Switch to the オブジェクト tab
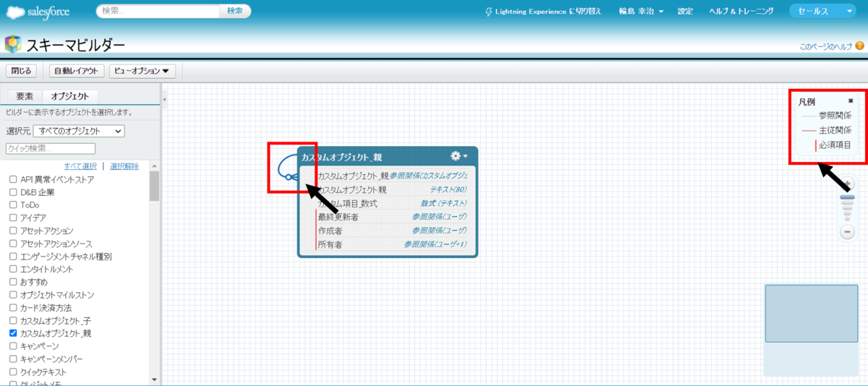 (70, 96)
